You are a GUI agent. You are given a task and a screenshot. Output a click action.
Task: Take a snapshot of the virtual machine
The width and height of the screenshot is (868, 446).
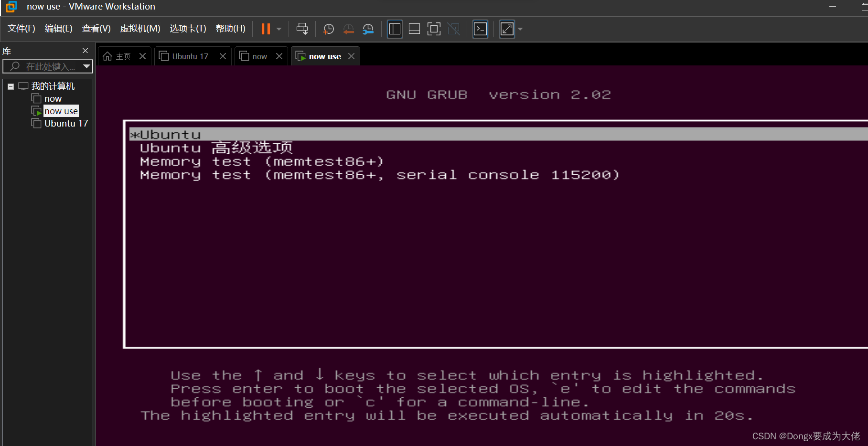(x=328, y=29)
